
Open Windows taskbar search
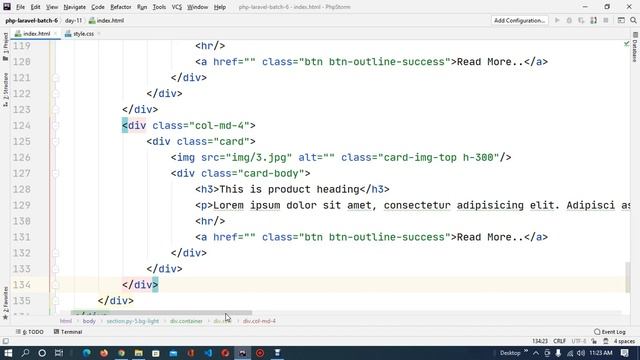(x=25, y=353)
